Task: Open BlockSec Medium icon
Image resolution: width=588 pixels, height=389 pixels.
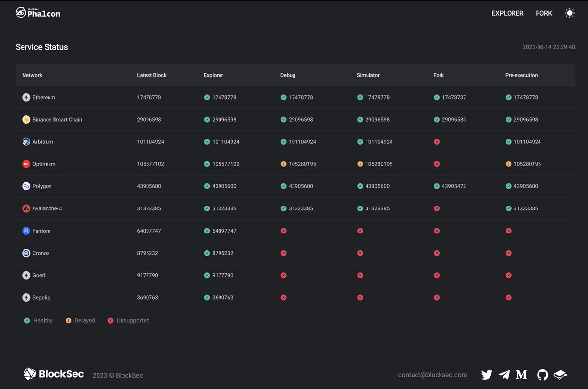Action: pyautogui.click(x=522, y=375)
